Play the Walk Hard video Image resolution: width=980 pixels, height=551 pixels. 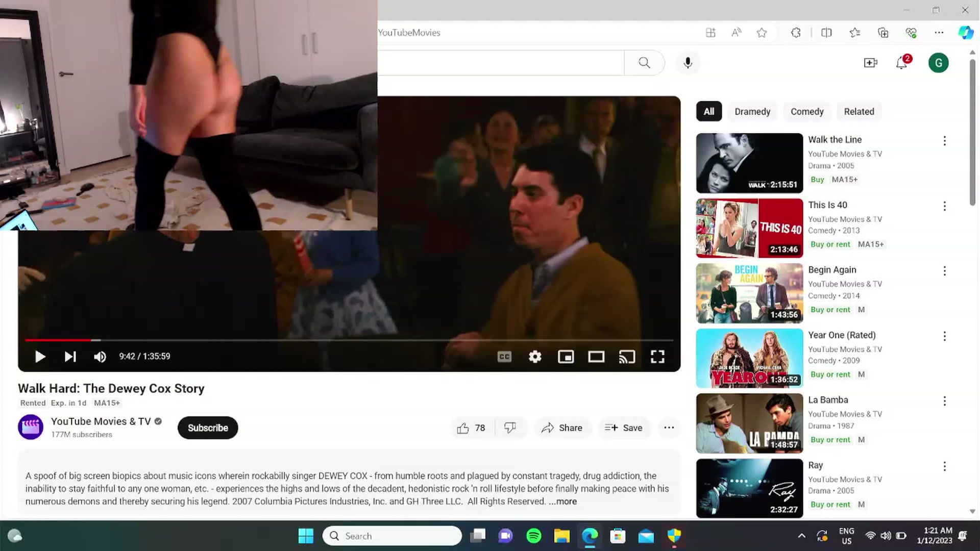pos(40,357)
